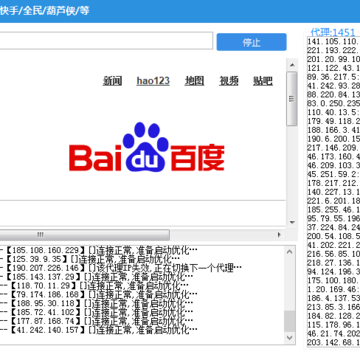The width and height of the screenshot is (360, 360).
Task: Select proxy entry starting 41.242.93
Action: pos(333,86)
